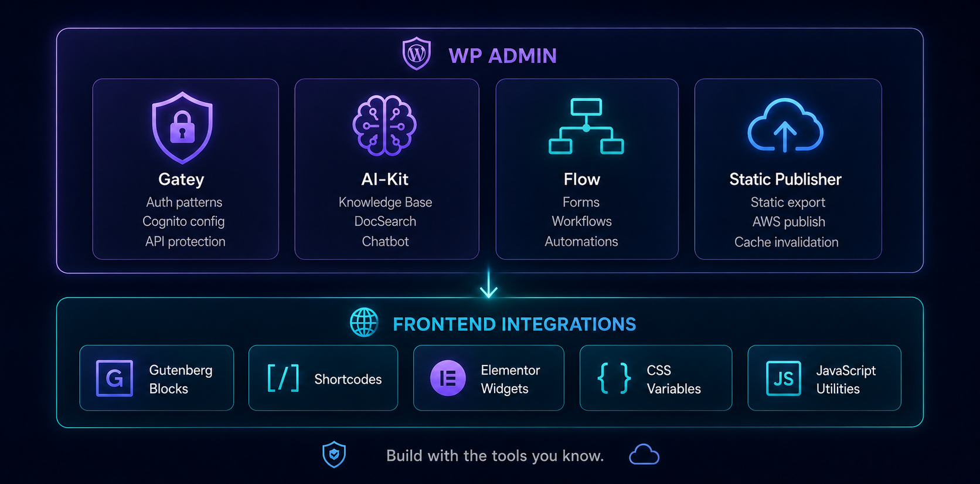Click the 'Cache invalidation' text
This screenshot has width=980, height=484.
pos(787,242)
